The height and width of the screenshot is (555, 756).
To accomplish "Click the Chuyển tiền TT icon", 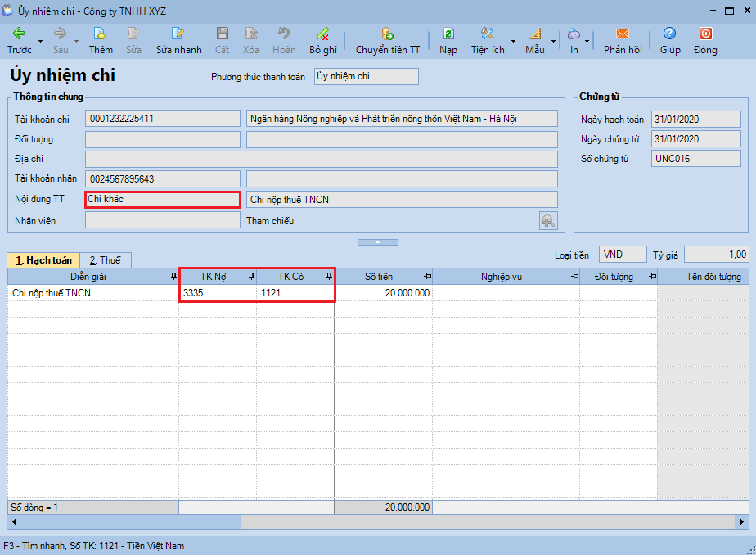I will 387,34.
